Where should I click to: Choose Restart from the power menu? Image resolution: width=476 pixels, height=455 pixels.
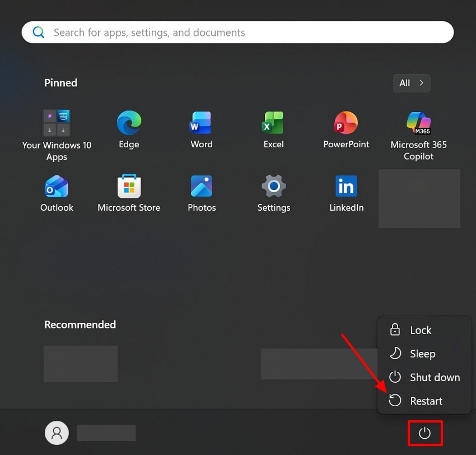pos(424,401)
